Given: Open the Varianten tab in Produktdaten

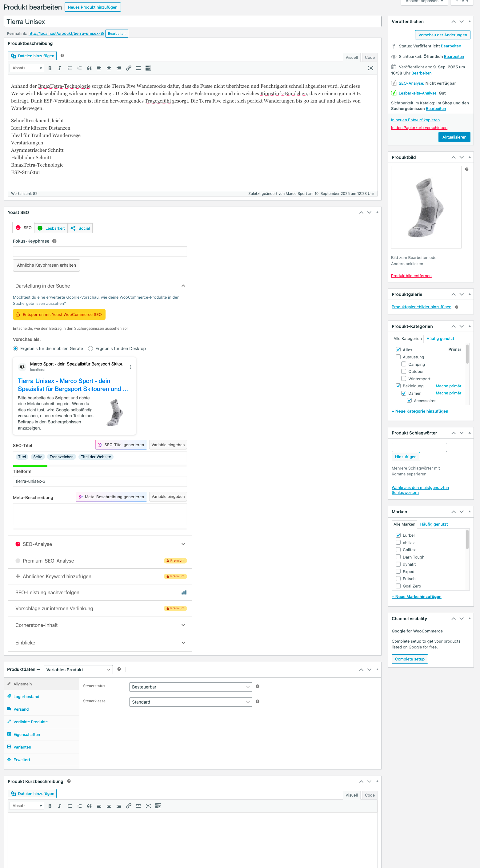Looking at the screenshot, I should click(22, 747).
